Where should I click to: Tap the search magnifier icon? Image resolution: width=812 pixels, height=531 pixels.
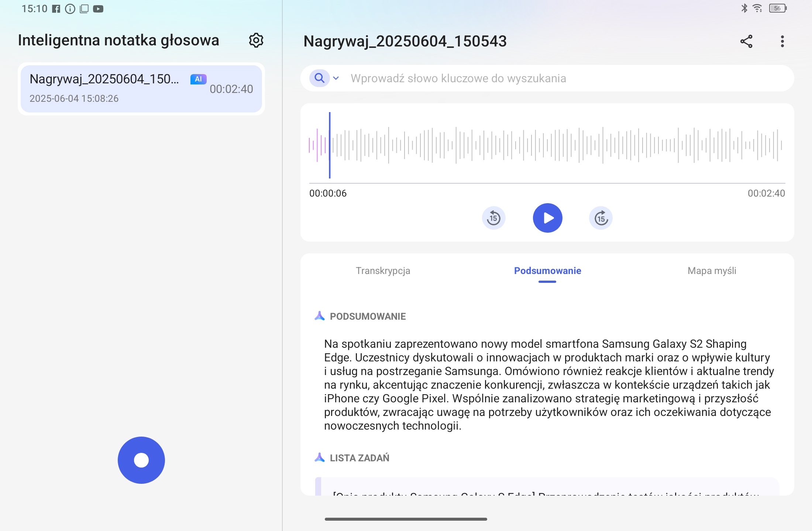tap(319, 78)
